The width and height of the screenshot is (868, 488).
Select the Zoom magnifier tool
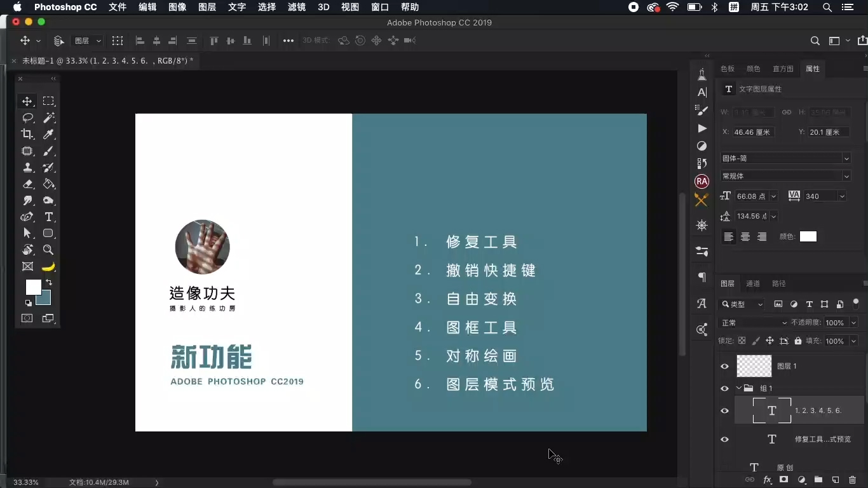coord(48,250)
